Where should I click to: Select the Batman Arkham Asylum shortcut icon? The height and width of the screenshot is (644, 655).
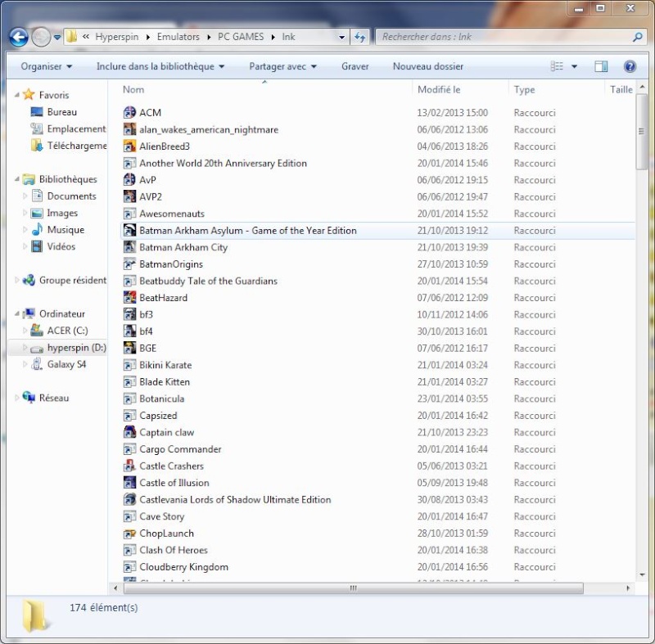click(x=129, y=230)
